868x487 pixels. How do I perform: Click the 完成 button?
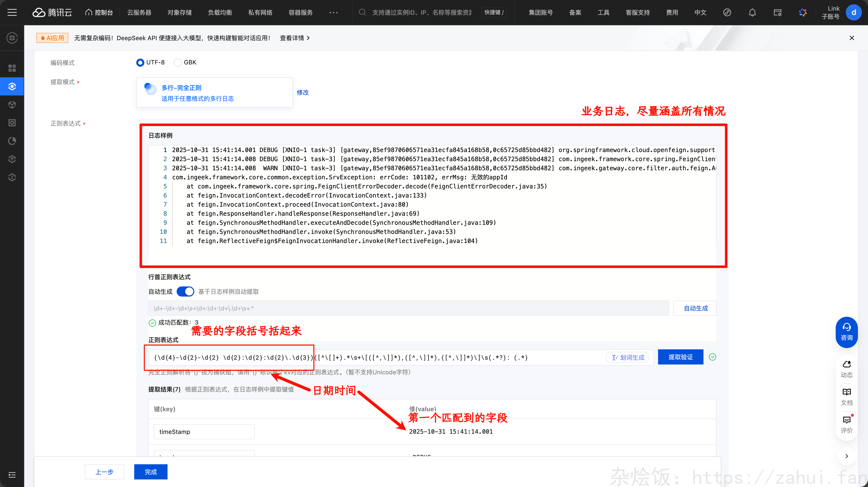[151, 472]
